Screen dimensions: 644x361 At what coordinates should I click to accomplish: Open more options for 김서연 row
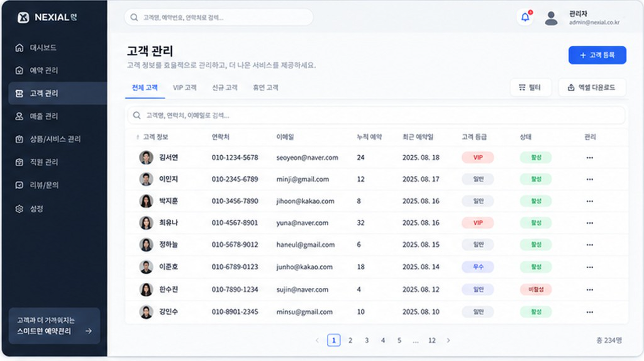click(x=590, y=158)
